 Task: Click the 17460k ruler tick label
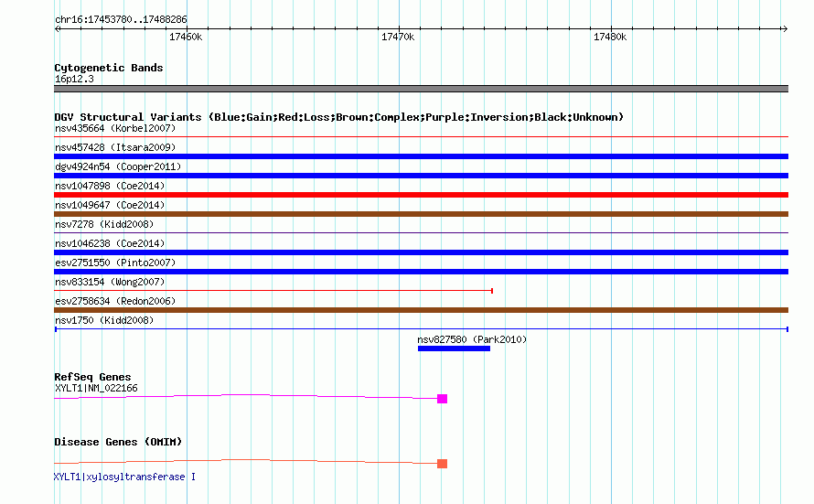click(x=186, y=38)
